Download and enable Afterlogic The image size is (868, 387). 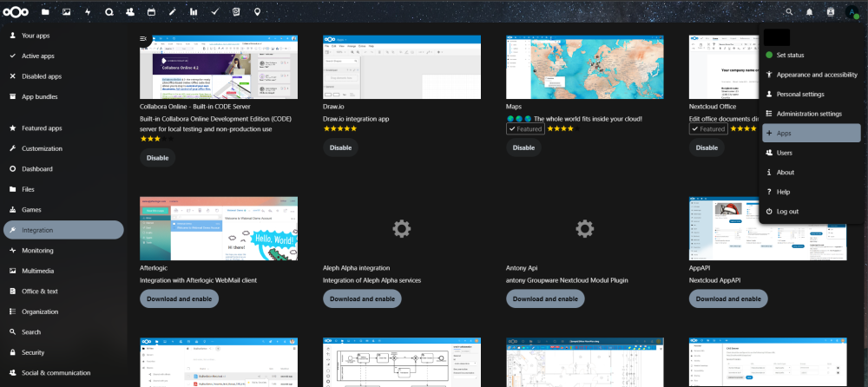(x=180, y=299)
